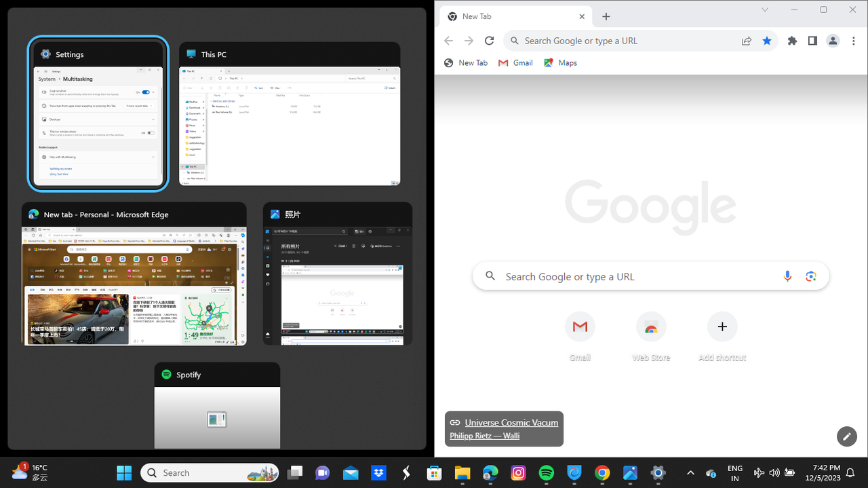The image size is (868, 488).
Task: Click the taskbar Search box
Action: click(x=210, y=473)
